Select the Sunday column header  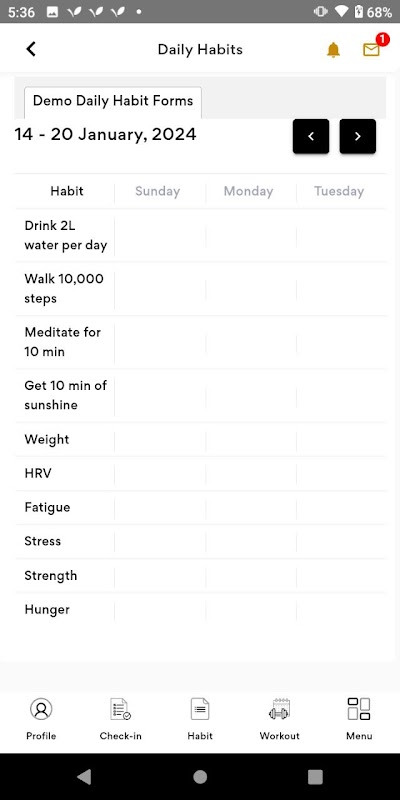[157, 191]
